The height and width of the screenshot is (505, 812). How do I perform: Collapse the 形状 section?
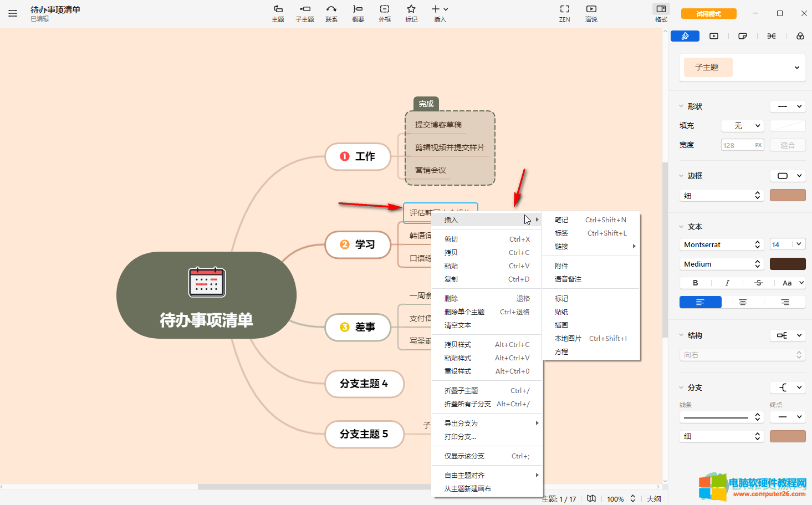[x=681, y=106]
